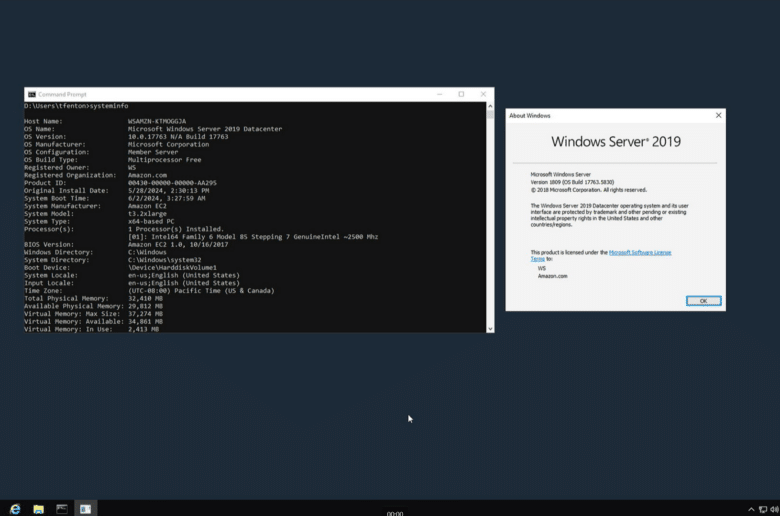This screenshot has height=516, width=780.
Task: Open File Explorer from the taskbar
Action: click(38, 509)
